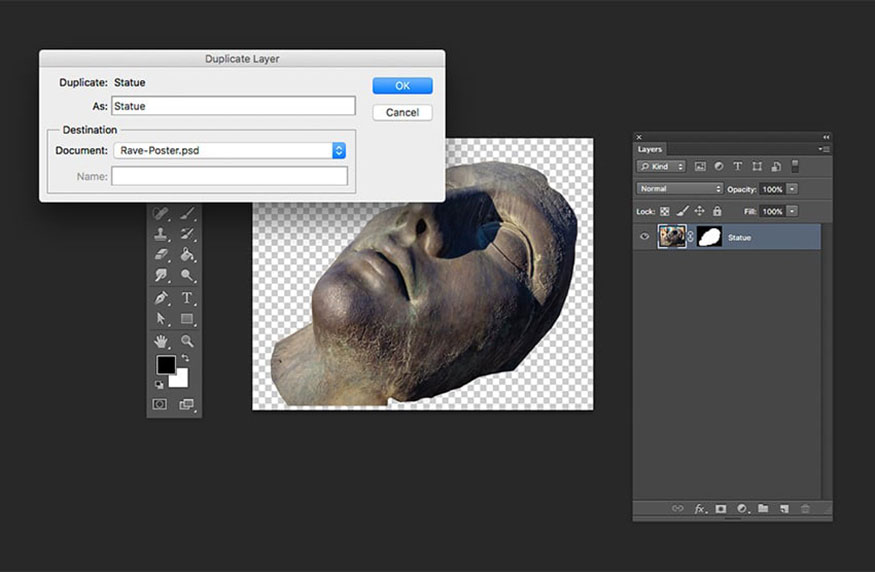Toggle Quick Mask mode
This screenshot has height=572, width=875.
(x=160, y=404)
